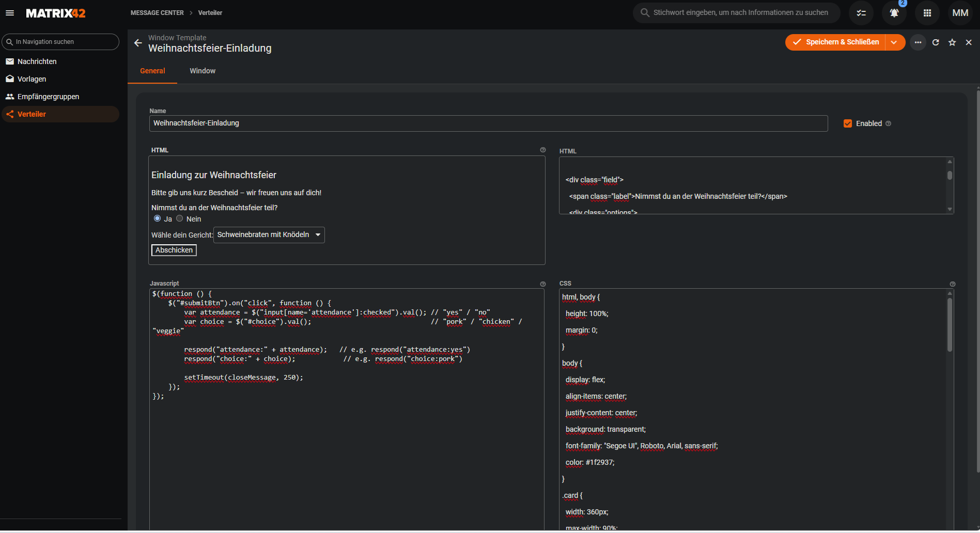Open the more actions ellipsis button
Image resolution: width=980 pixels, height=533 pixels.
coord(918,42)
